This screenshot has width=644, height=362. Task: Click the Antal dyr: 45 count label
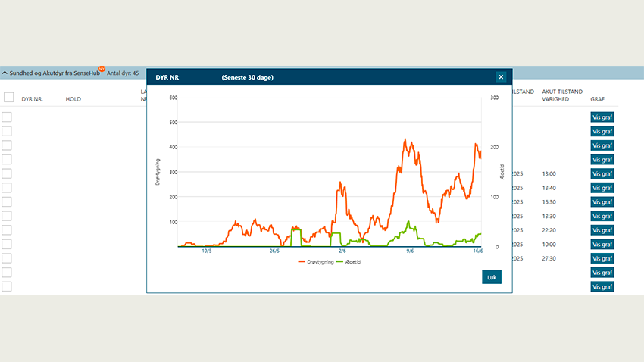(123, 73)
